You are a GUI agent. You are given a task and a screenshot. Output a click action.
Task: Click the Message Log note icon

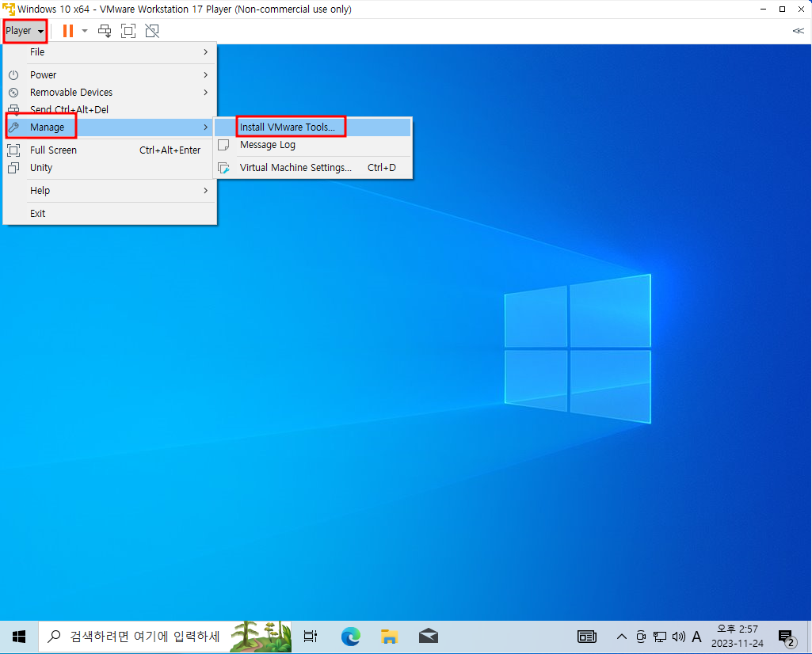click(x=223, y=146)
